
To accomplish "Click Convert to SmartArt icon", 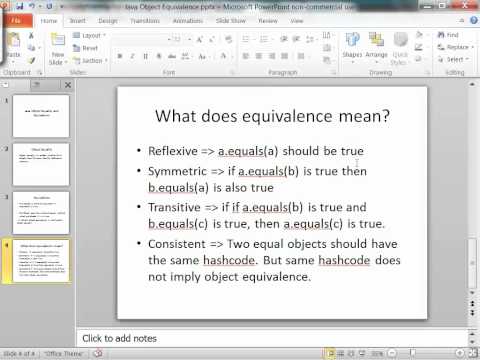I will pos(327,60).
